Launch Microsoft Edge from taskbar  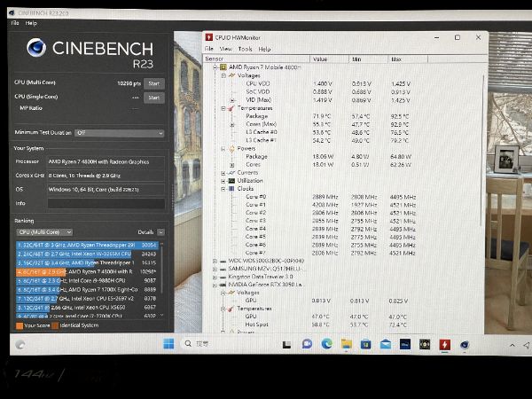pyautogui.click(x=326, y=344)
